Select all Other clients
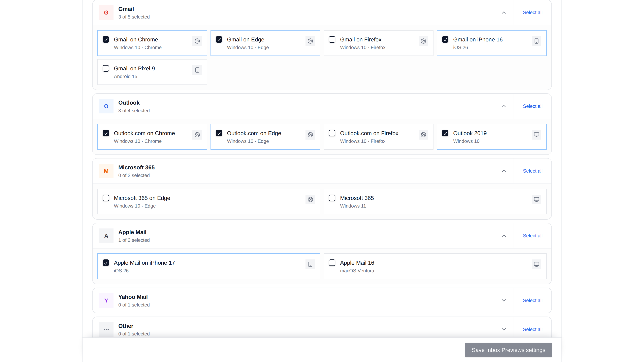This screenshot has height=362, width=644. click(x=533, y=329)
